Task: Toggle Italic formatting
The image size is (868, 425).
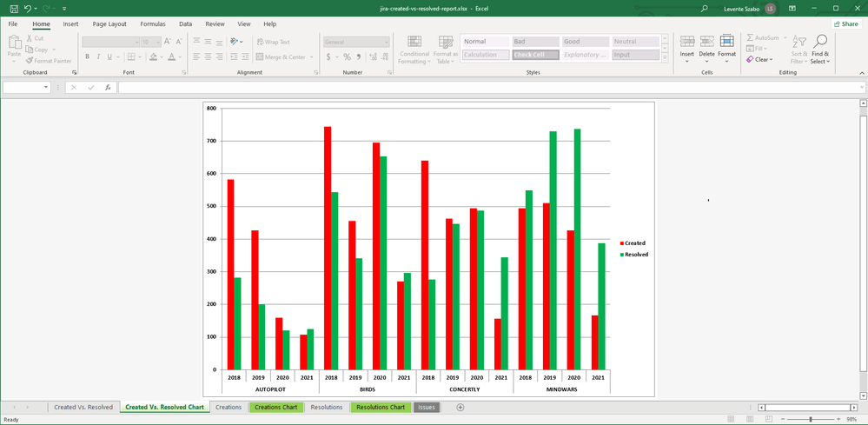Action: click(x=98, y=57)
